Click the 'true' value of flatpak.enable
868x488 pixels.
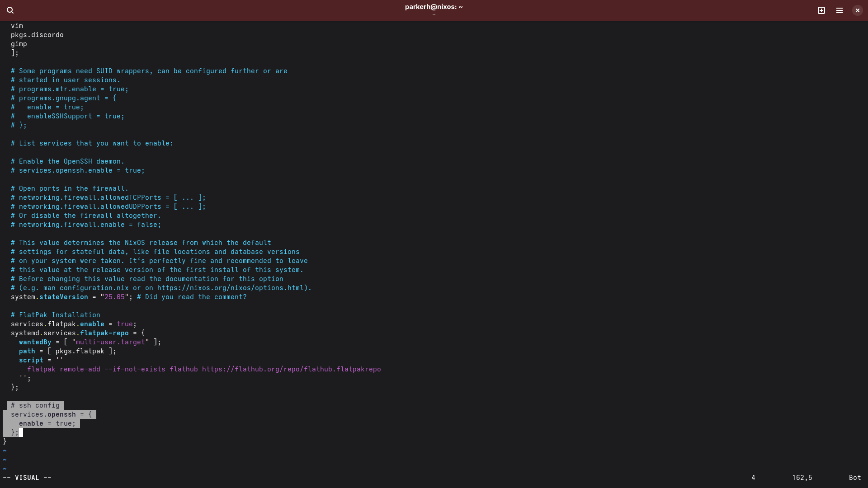124,324
